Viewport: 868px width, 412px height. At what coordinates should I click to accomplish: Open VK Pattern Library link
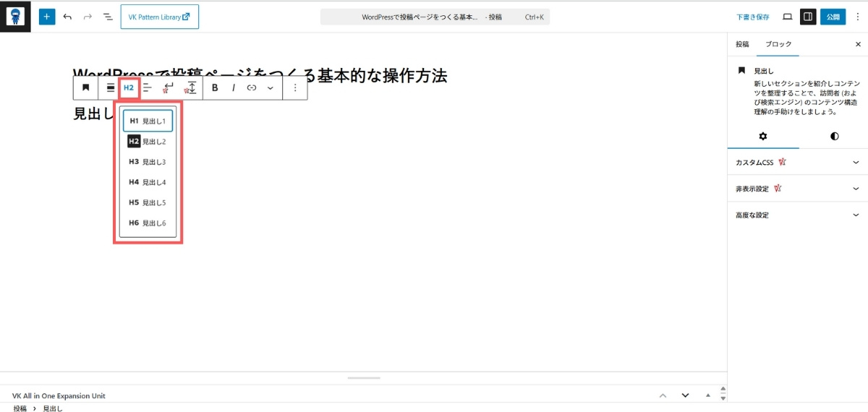coord(160,17)
